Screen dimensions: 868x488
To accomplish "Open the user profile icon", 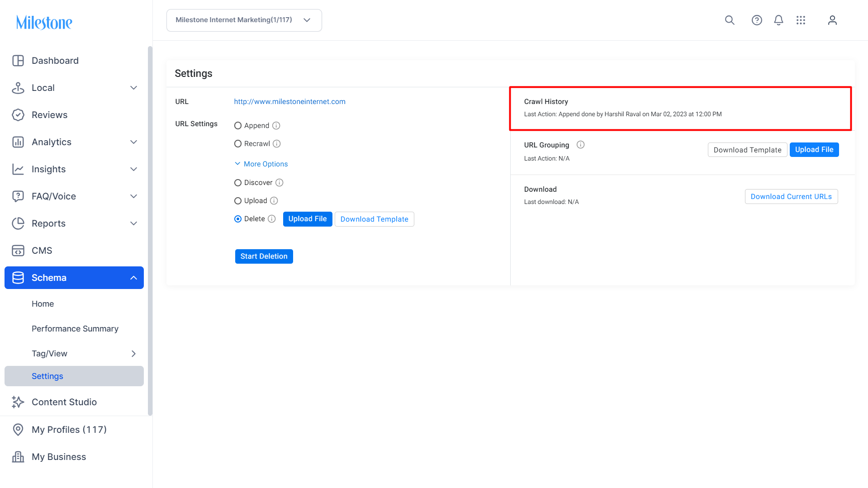I will 832,20.
